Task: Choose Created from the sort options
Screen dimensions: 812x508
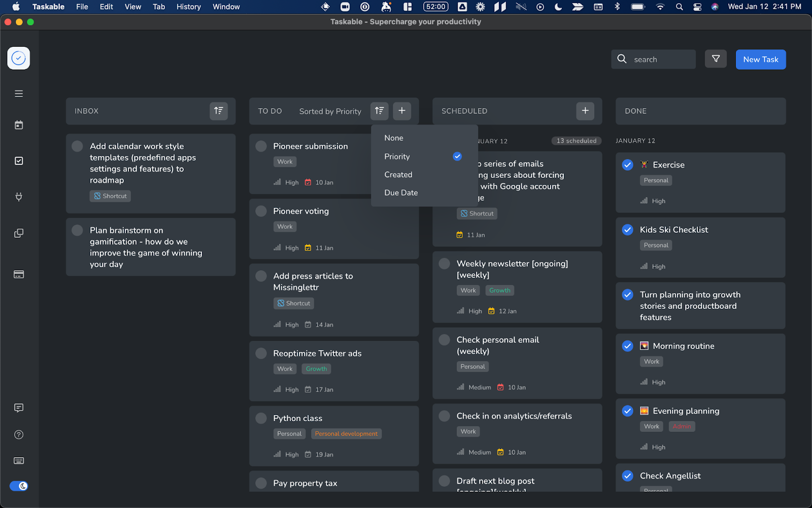Action: click(x=398, y=174)
